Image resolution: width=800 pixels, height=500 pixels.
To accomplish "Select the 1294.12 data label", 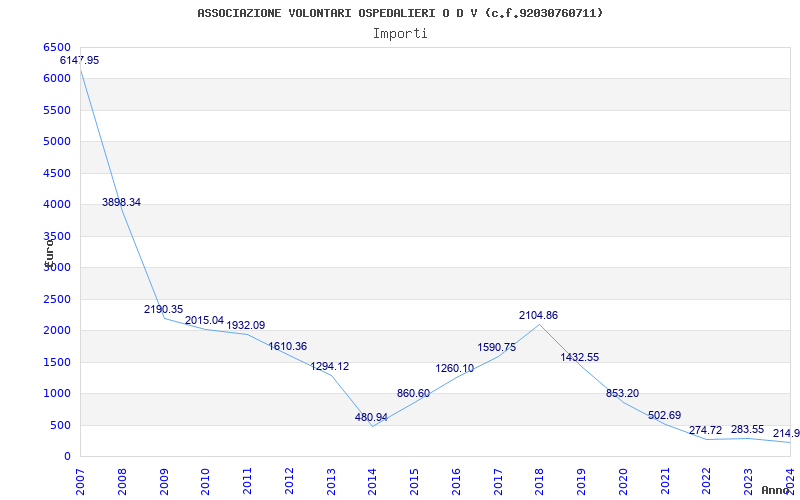I will coord(330,366).
